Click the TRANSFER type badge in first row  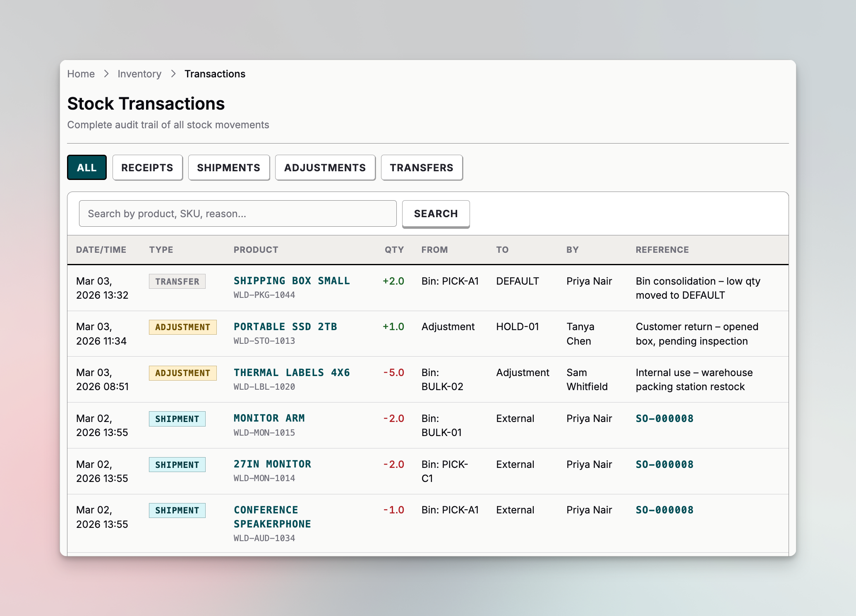(177, 281)
